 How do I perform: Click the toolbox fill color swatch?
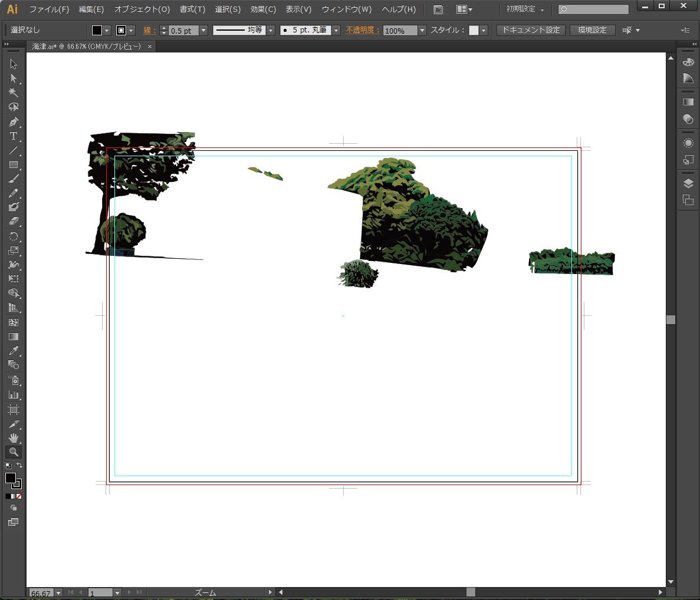10,478
